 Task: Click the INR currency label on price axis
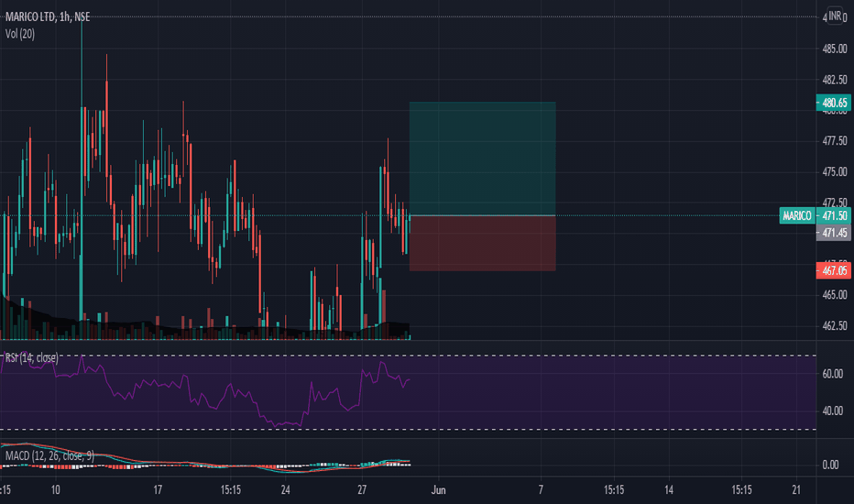click(835, 16)
